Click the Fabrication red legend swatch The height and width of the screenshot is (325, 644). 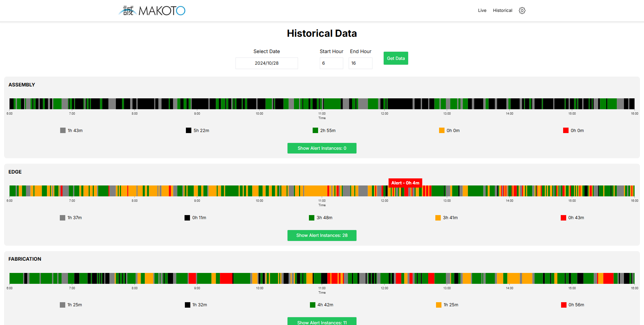564,305
